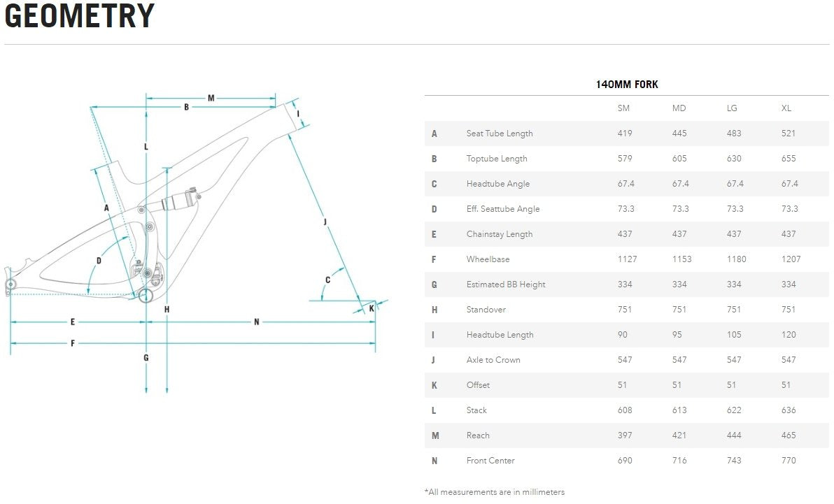Click the Seat Tube Length row label
Viewport: 834px width, 504px height.
(499, 134)
